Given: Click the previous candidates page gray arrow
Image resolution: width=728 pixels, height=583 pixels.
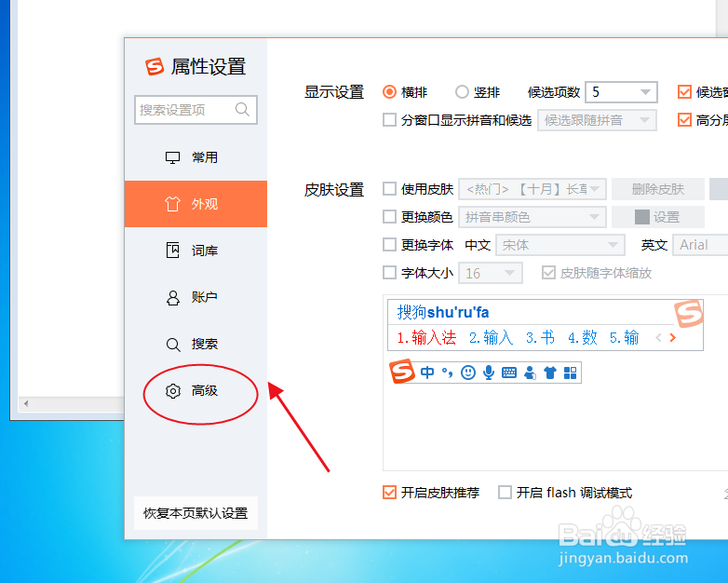Looking at the screenshot, I should click(x=658, y=338).
